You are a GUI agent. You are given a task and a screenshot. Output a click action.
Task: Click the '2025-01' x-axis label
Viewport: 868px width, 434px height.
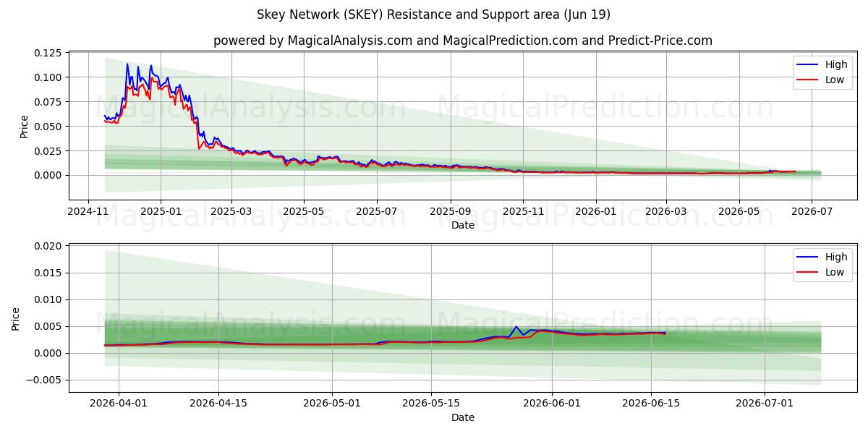coord(160,211)
